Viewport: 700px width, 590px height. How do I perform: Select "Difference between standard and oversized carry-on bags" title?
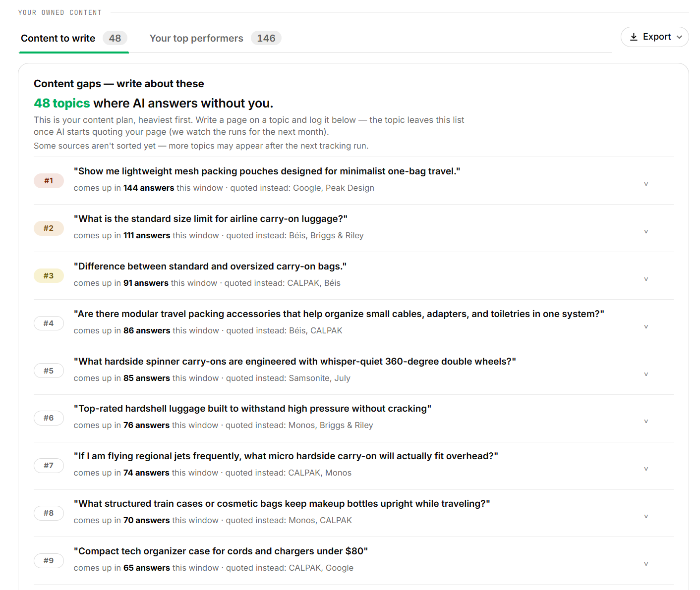[210, 267]
